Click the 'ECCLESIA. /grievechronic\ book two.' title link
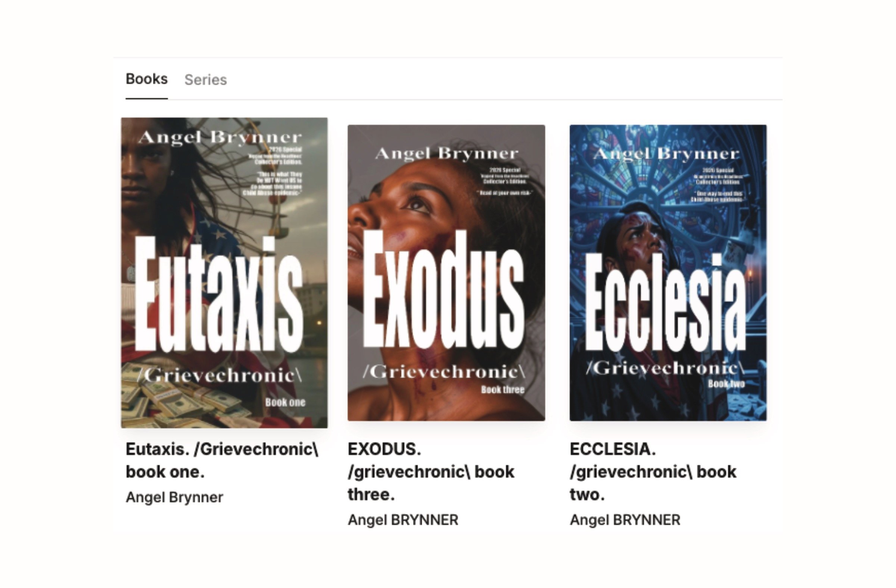896x588 pixels. pos(653,472)
